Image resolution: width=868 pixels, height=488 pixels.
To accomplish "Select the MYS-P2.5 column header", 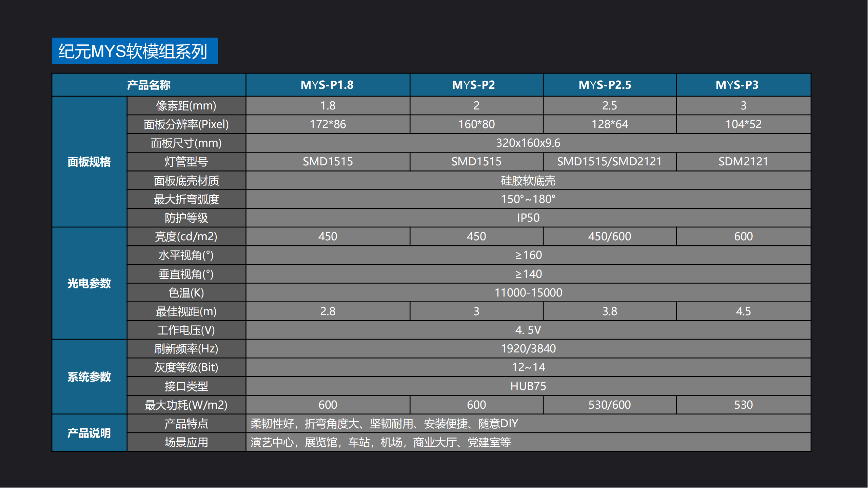I will tap(609, 85).
